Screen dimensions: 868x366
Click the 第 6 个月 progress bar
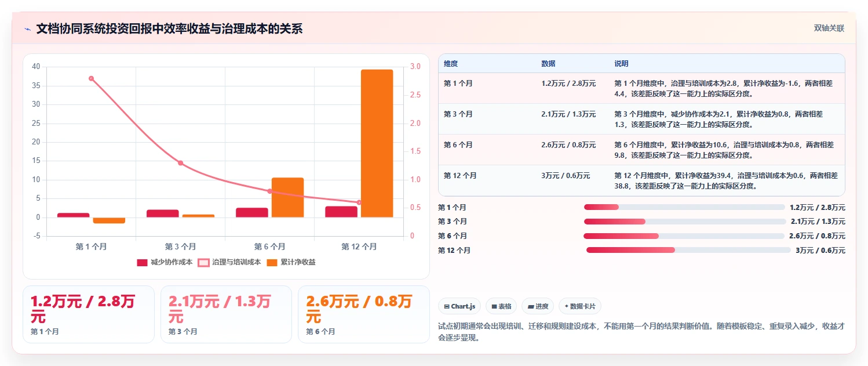click(684, 236)
